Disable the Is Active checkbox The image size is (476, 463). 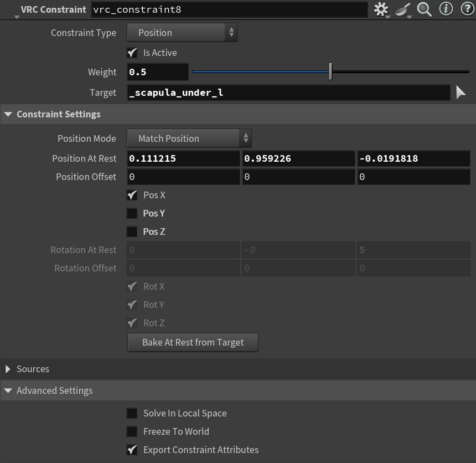[x=132, y=53]
